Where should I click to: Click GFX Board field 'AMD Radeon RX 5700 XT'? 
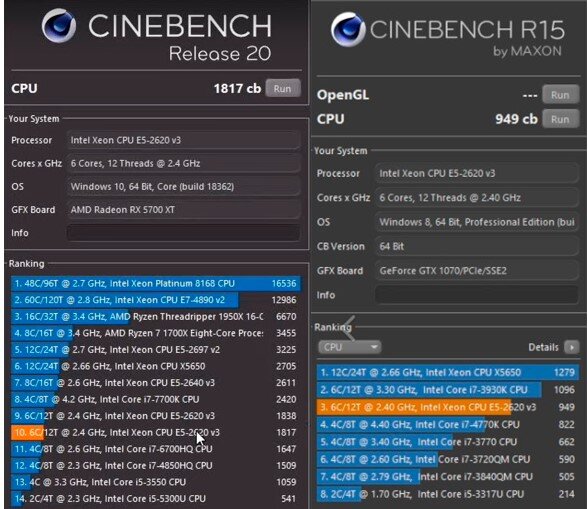(x=183, y=210)
